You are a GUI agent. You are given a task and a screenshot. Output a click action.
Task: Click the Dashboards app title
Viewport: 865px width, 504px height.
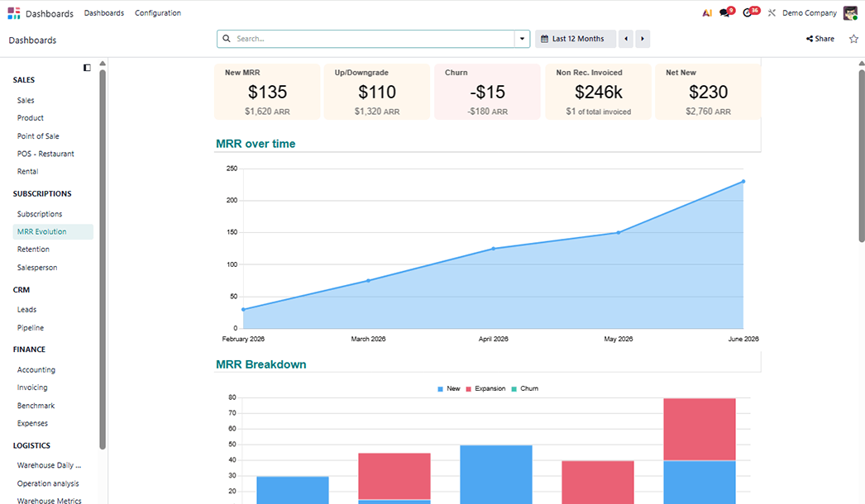tap(49, 13)
